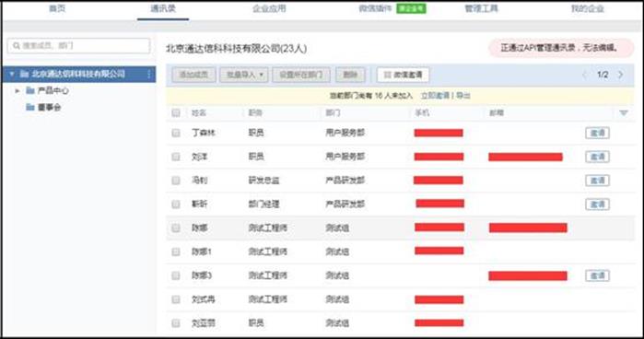Click the 产品中心 folder icon
The width and height of the screenshot is (644, 339).
(30, 90)
